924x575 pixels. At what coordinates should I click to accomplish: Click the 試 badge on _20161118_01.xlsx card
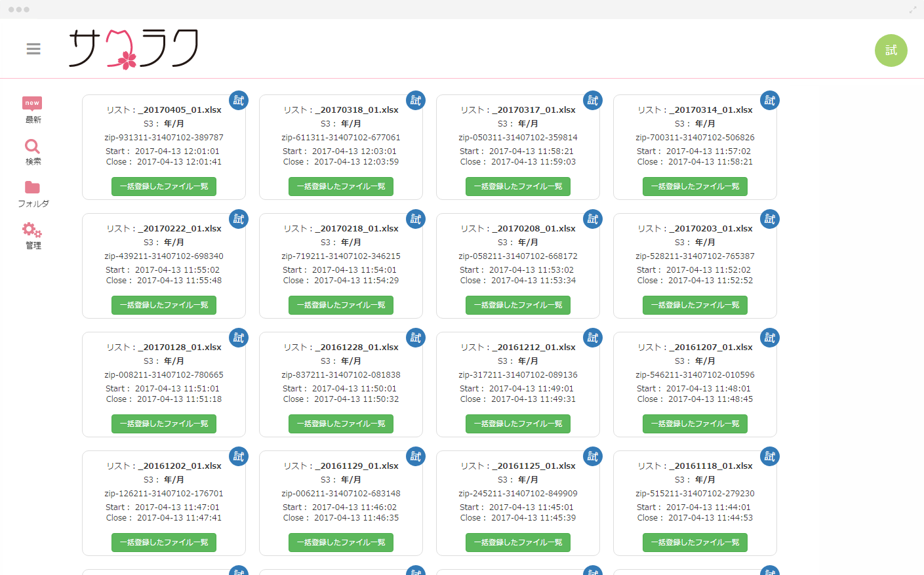(x=770, y=456)
